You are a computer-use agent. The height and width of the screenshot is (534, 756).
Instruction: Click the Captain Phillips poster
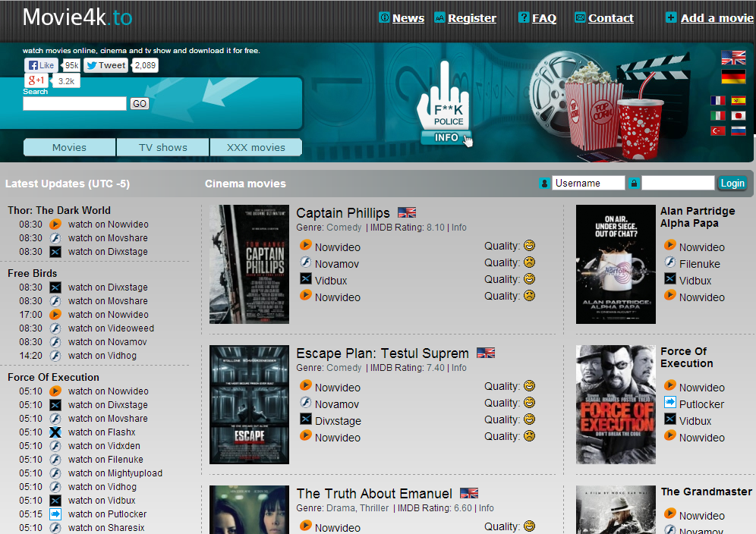249,264
